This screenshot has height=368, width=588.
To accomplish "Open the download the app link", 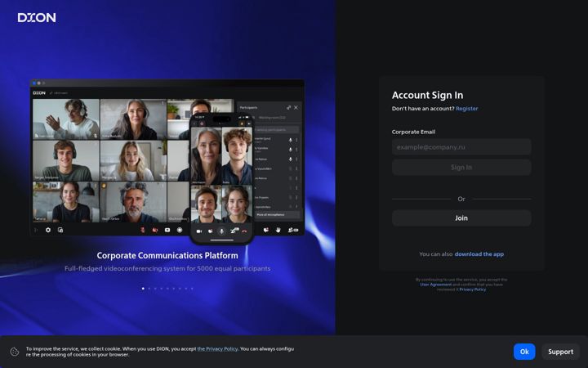I will pyautogui.click(x=479, y=254).
